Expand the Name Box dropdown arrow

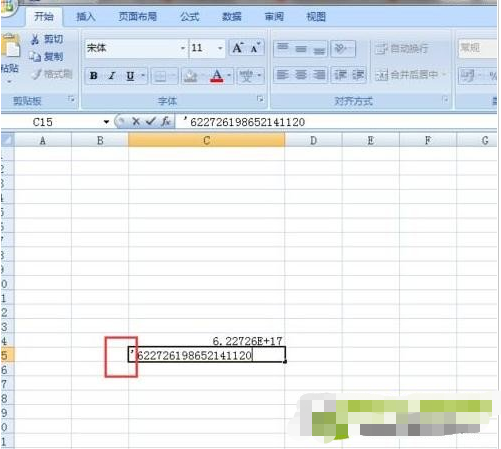(x=106, y=122)
